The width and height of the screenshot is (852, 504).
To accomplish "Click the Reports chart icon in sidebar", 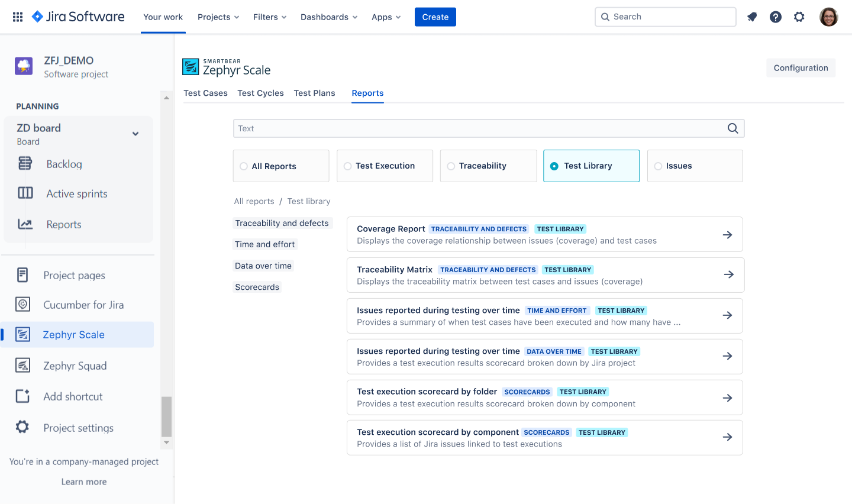I will [25, 224].
